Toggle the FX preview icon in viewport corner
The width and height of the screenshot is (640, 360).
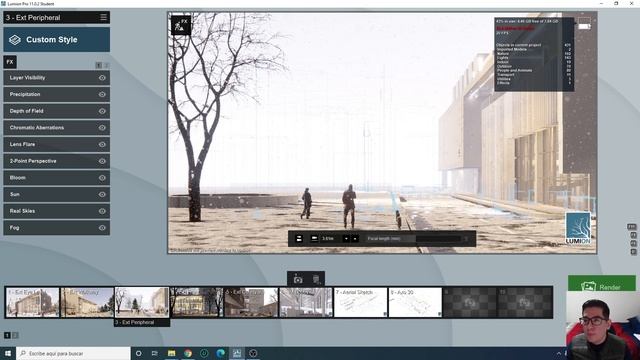180,25
